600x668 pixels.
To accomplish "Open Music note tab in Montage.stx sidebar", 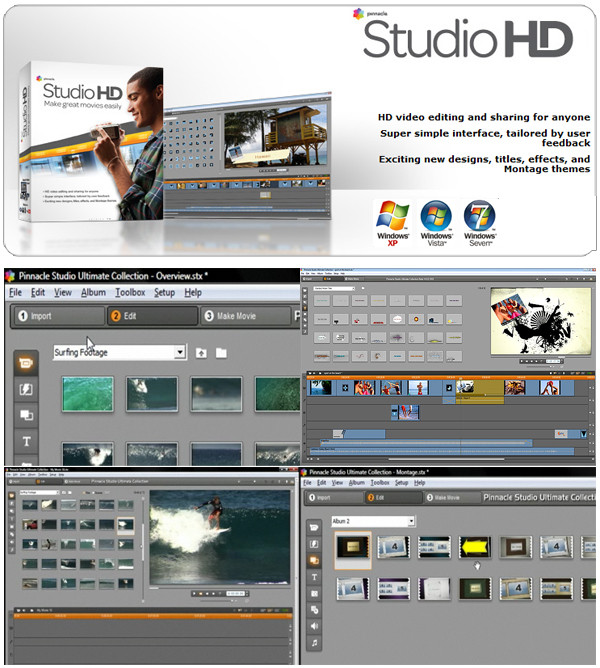I will [x=314, y=643].
